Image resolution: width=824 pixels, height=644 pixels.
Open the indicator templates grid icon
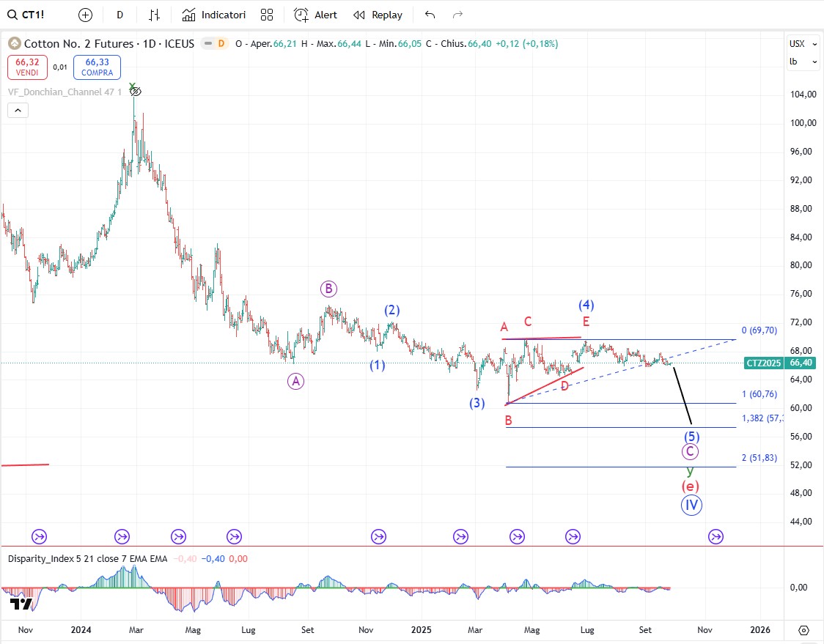coord(267,15)
